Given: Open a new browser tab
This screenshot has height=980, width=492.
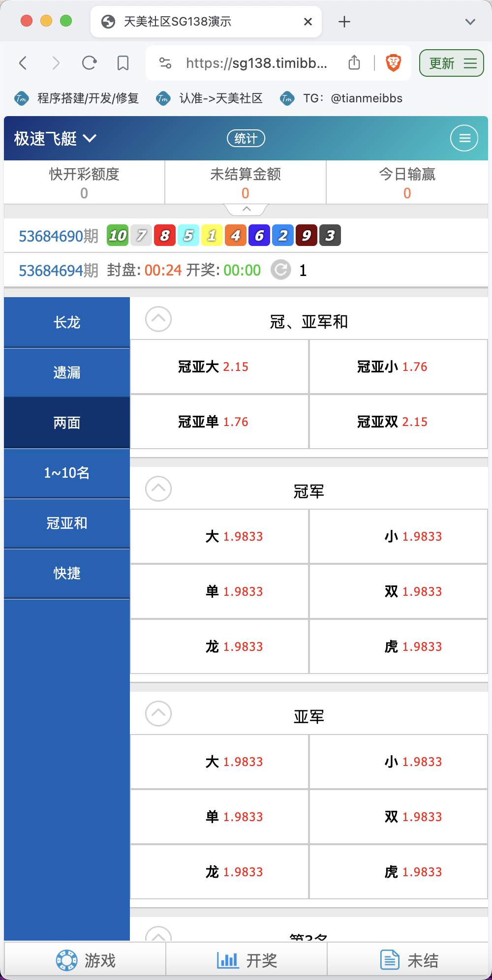Looking at the screenshot, I should coord(344,22).
